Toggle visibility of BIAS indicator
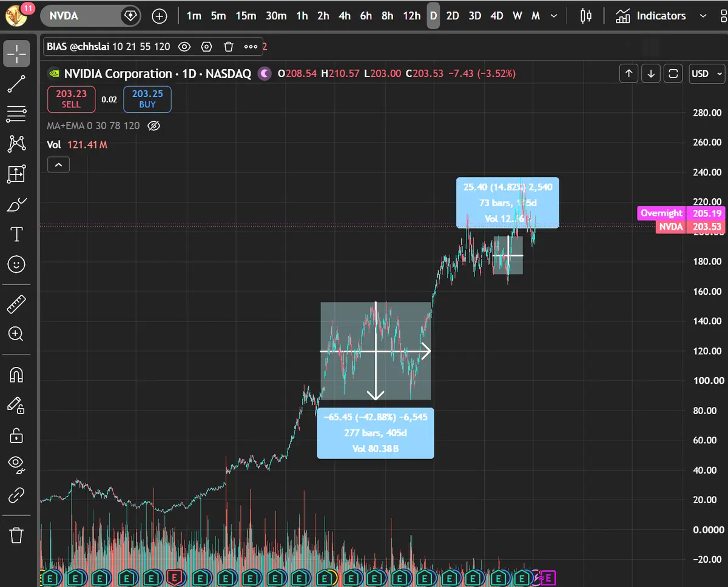Image resolution: width=728 pixels, height=587 pixels. pyautogui.click(x=184, y=46)
